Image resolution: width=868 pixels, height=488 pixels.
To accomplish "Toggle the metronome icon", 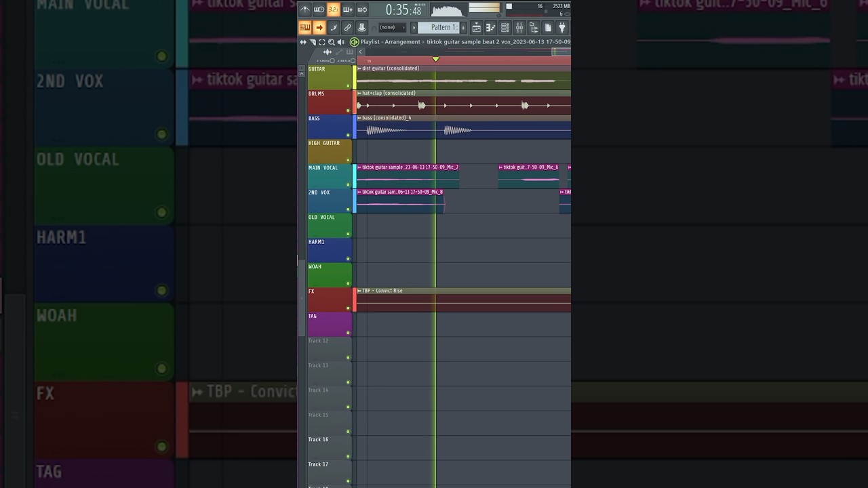I will [305, 9].
